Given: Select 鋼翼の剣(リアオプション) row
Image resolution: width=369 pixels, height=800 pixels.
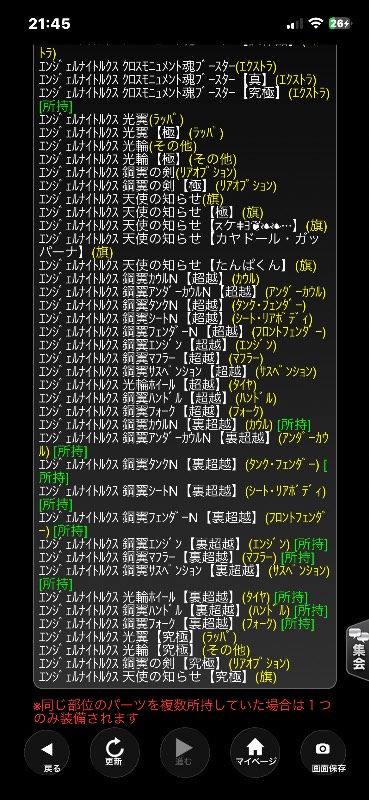Looking at the screenshot, I should coord(138,173).
